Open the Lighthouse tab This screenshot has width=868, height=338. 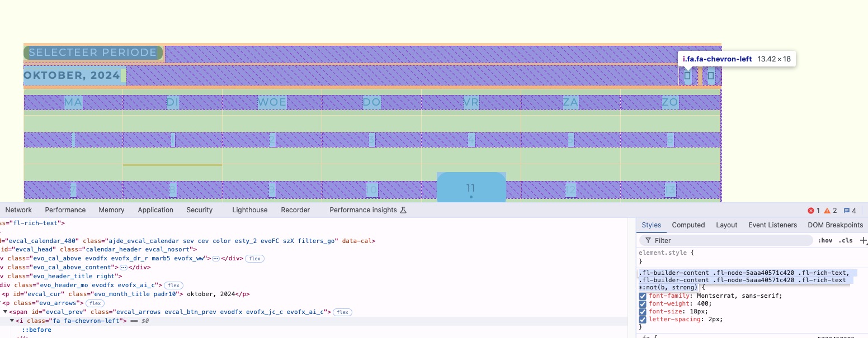(x=250, y=210)
